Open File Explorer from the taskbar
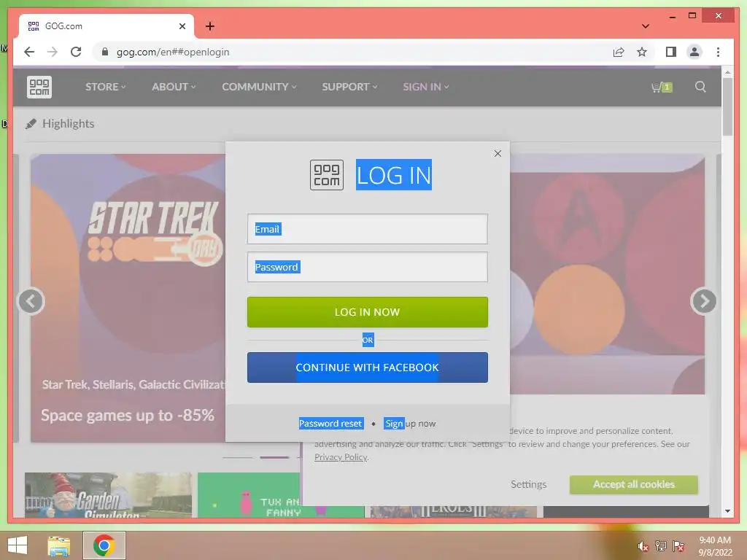 59,545
